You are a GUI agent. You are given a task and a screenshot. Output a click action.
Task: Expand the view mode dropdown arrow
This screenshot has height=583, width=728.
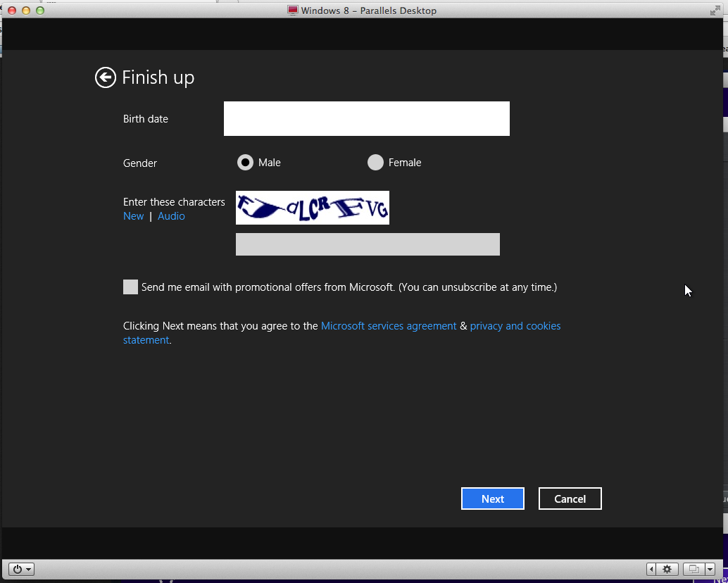point(710,569)
